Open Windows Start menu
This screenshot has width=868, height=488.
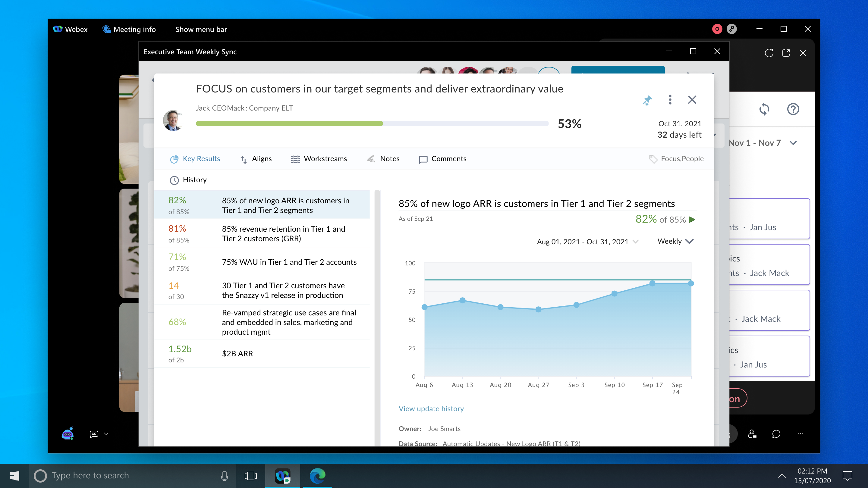point(14,476)
